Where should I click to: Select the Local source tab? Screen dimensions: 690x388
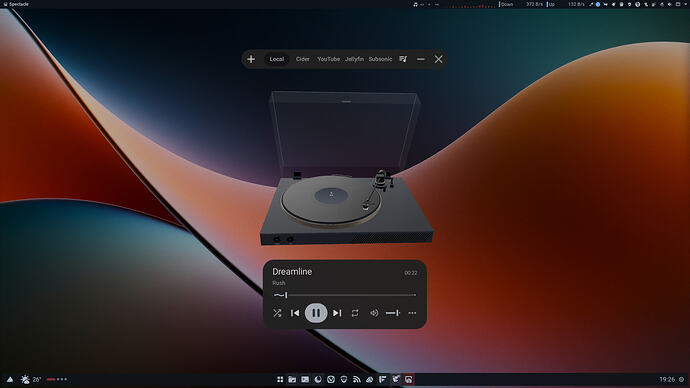click(277, 59)
